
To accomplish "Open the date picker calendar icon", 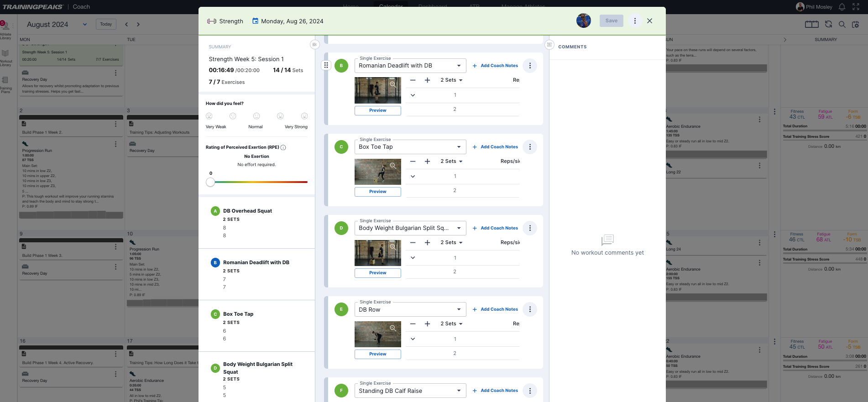I will [256, 21].
